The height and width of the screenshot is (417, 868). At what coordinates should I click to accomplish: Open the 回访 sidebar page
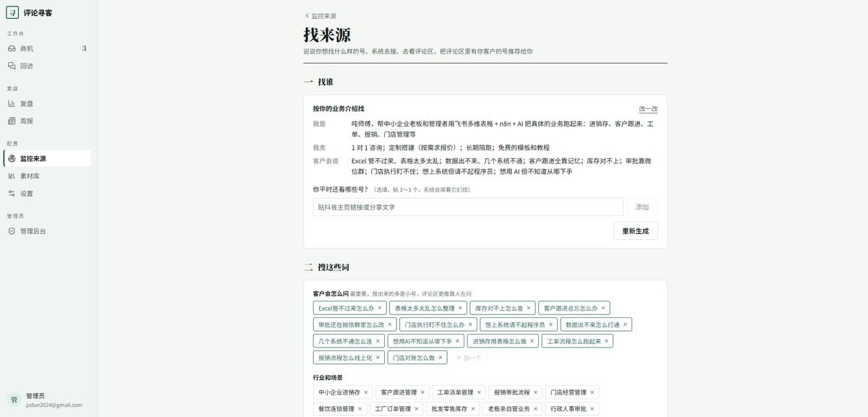(x=47, y=66)
